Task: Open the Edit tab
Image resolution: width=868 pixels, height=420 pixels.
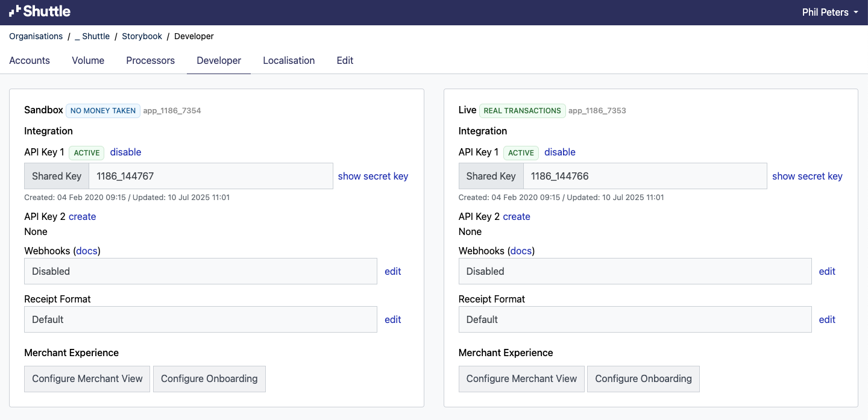Action: click(x=345, y=60)
